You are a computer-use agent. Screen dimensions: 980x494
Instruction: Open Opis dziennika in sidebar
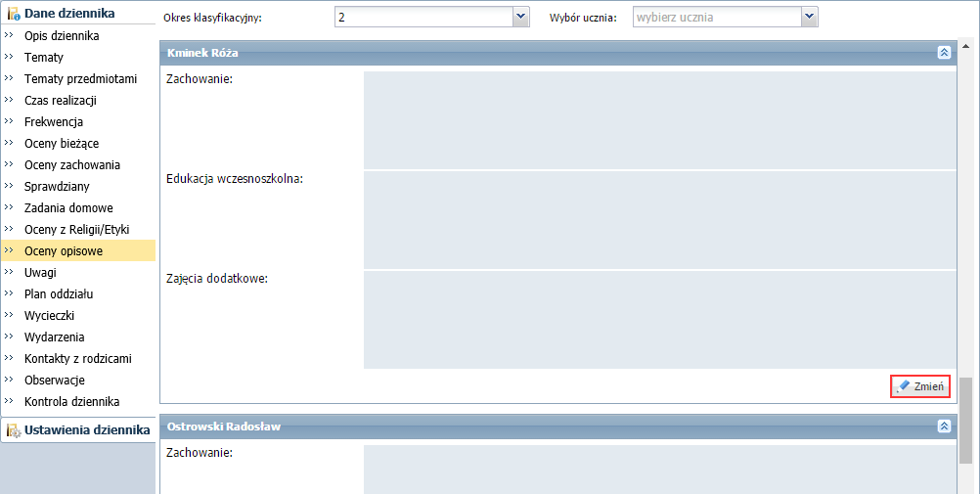(62, 35)
